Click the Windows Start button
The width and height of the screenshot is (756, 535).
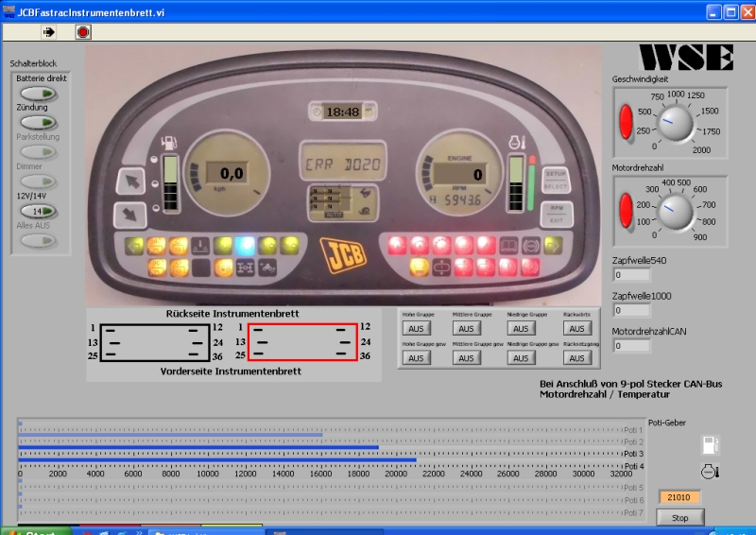click(36, 531)
